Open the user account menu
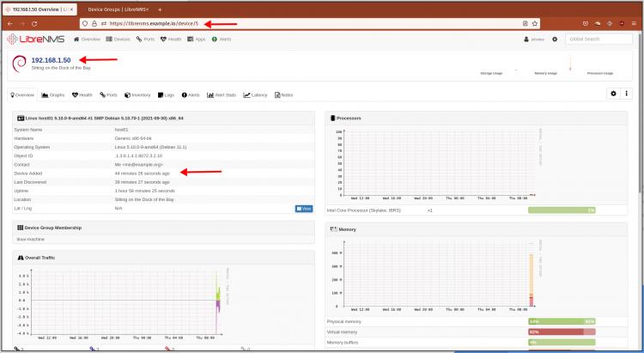 (534, 39)
